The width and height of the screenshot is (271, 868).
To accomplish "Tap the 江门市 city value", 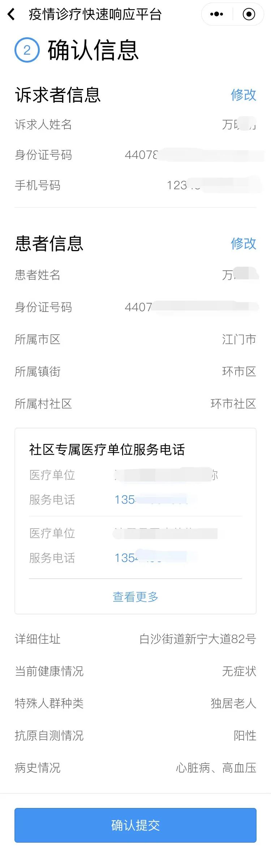I will pyautogui.click(x=239, y=339).
